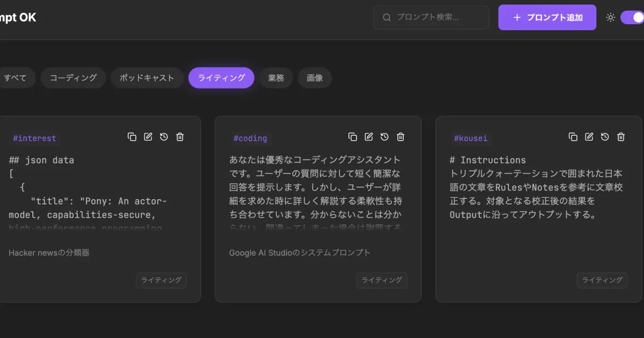Copy the #kousei prompt card
Image resolution: width=644 pixels, height=338 pixels.
click(x=573, y=137)
